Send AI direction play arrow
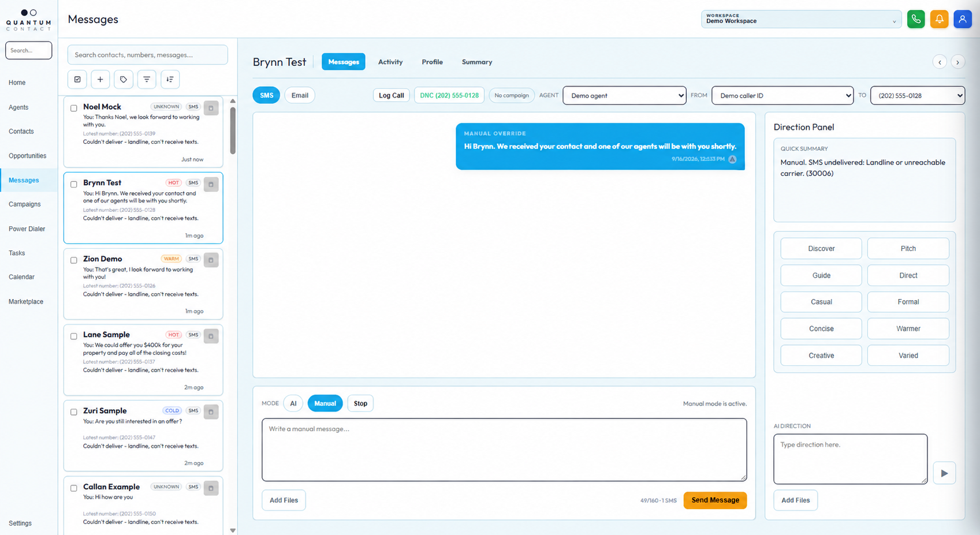The image size is (980, 535). coord(944,473)
